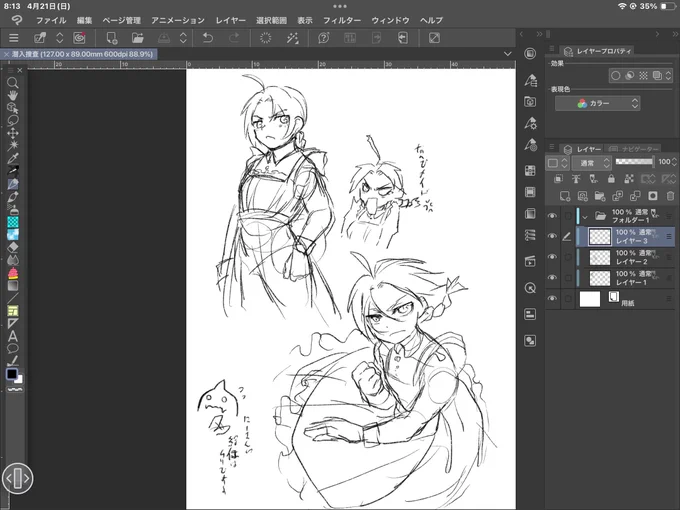Toggle clip to layer below
Viewport: 680px width, 510px height.
(559, 179)
